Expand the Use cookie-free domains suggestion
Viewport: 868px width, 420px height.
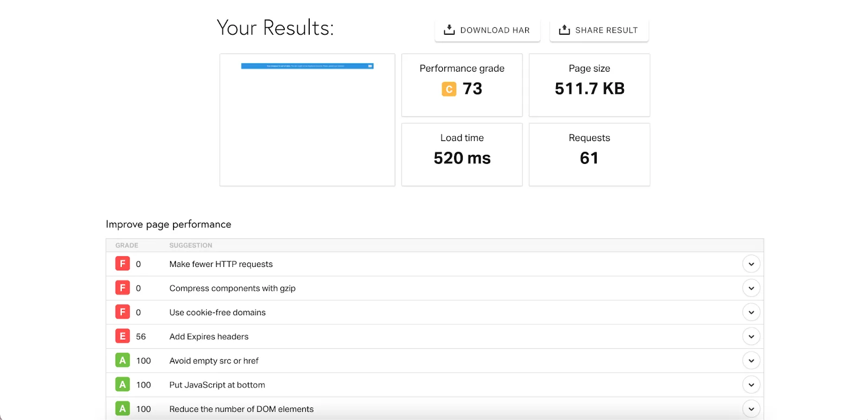click(x=751, y=313)
